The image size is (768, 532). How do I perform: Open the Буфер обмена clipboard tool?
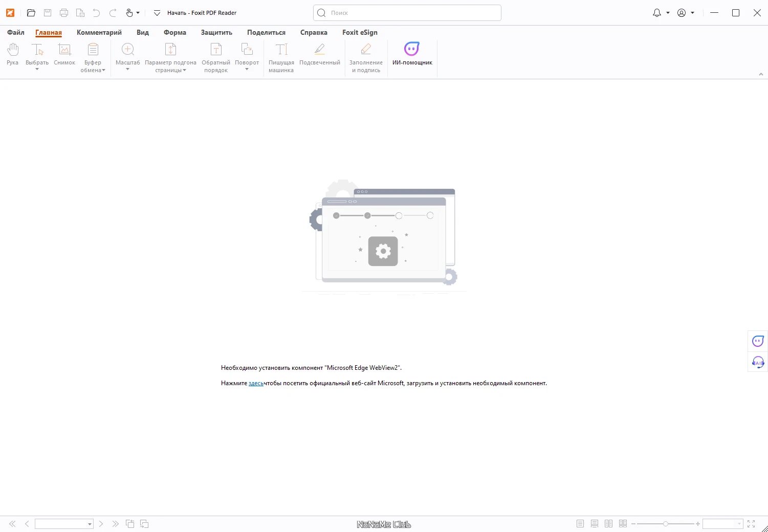(93, 58)
